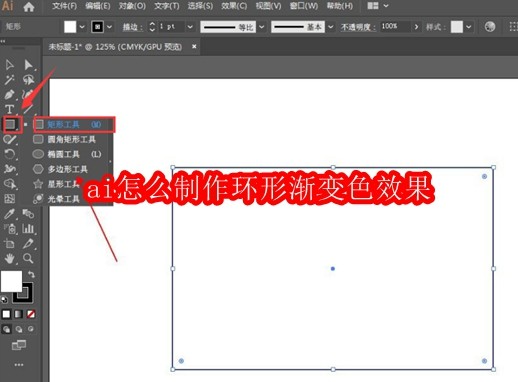Set None fill mode
This screenshot has width=518, height=382.
coord(31,314)
